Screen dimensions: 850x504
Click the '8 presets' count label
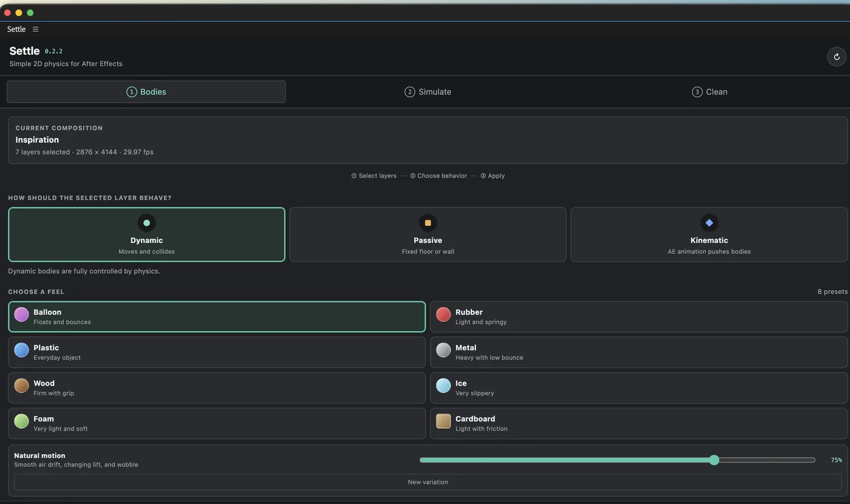[x=832, y=291]
